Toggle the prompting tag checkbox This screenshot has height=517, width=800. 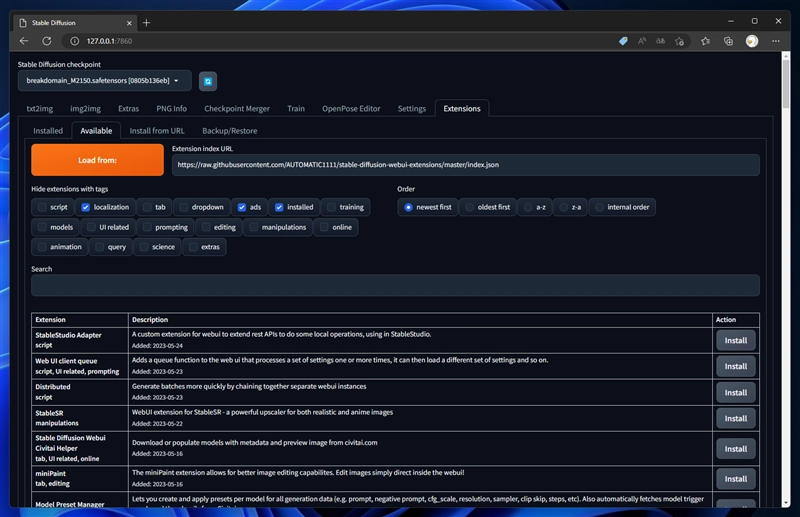click(147, 227)
